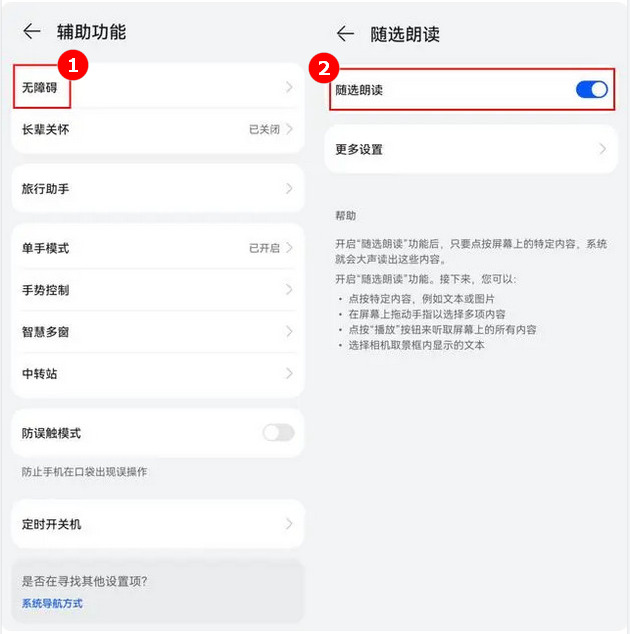Tap chevron beside 手势控制
This screenshot has height=634, width=630.
click(289, 290)
